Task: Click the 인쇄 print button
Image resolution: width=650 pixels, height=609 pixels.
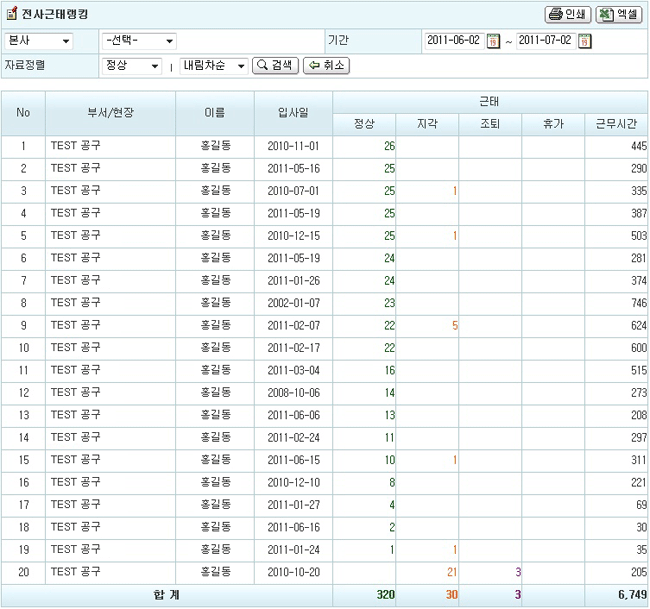Action: coord(567,15)
